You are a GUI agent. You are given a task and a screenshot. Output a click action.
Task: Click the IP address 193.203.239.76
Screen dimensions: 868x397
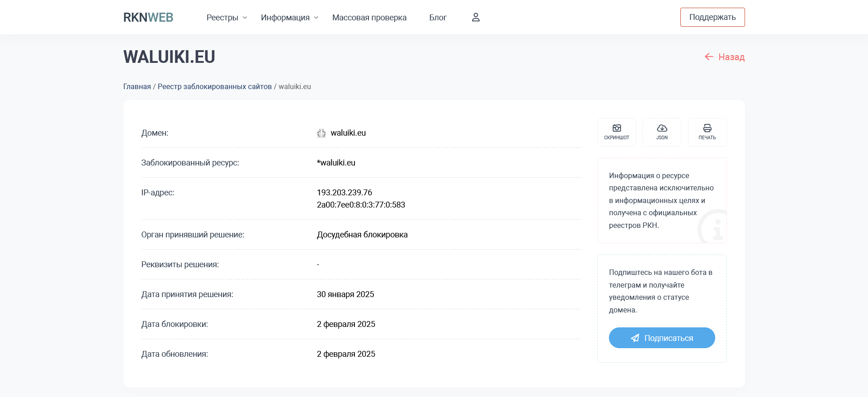point(344,193)
